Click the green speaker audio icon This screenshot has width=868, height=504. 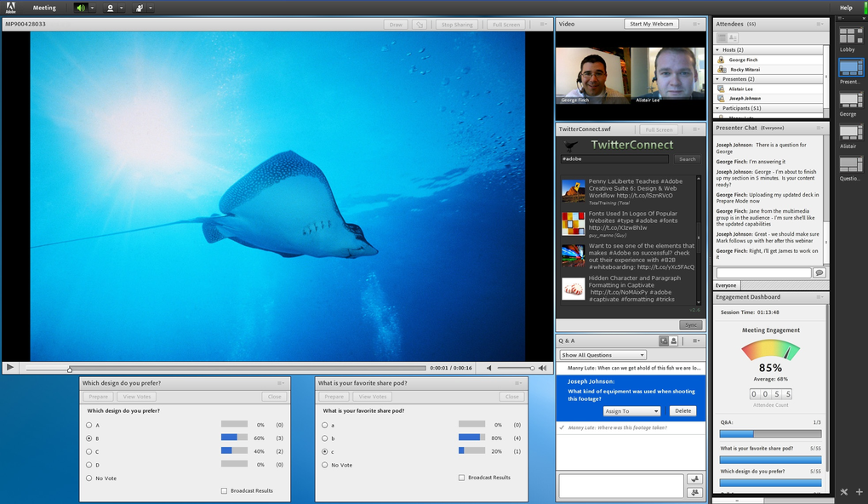pyautogui.click(x=81, y=8)
